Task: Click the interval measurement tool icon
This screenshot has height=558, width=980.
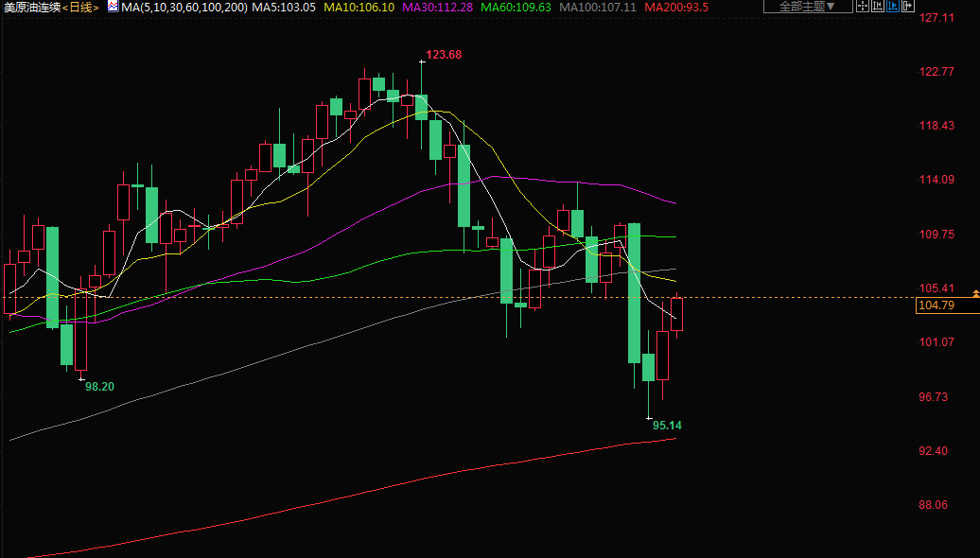Action: pyautogui.click(x=878, y=6)
